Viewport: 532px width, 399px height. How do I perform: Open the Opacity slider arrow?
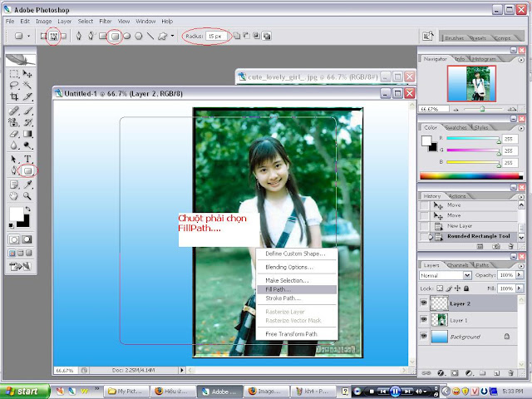point(519,275)
